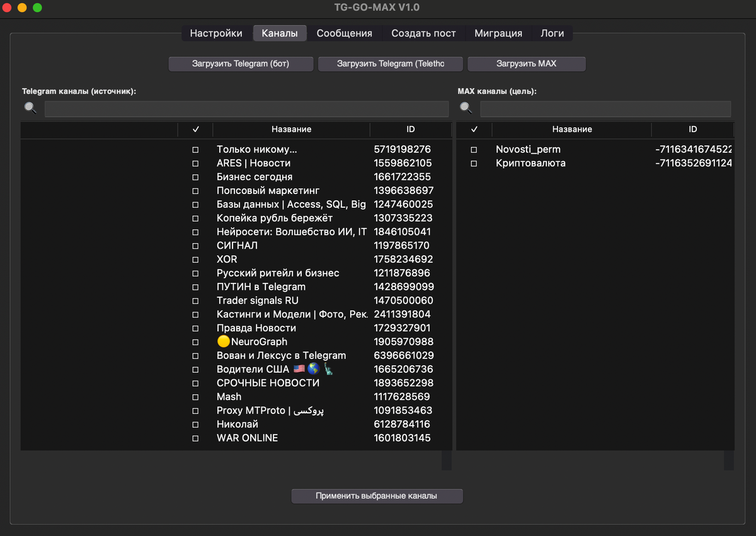This screenshot has height=536, width=756.
Task: Select the Вован и Лексус в Telegram name
Action: tap(281, 356)
